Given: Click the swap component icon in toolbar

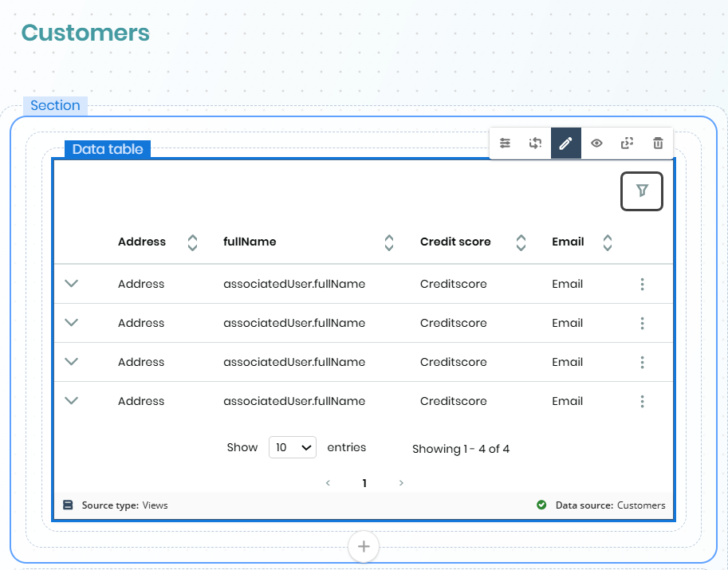Looking at the screenshot, I should pyautogui.click(x=535, y=143).
